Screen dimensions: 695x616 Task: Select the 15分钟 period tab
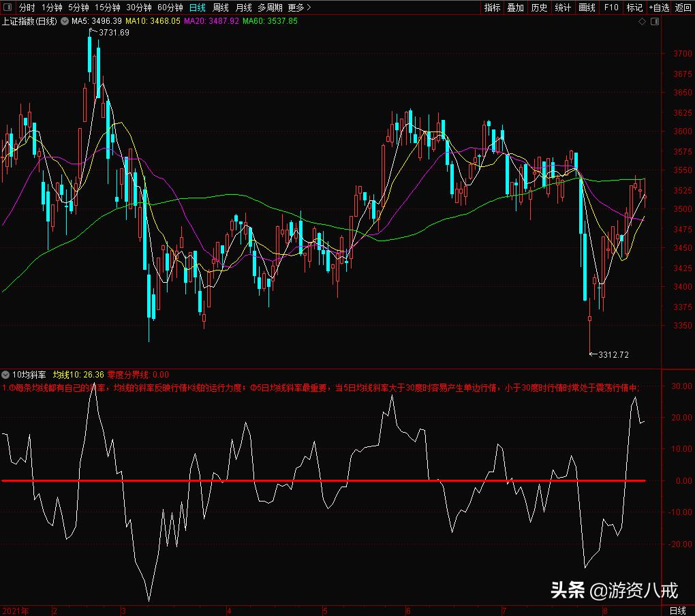tap(107, 7)
